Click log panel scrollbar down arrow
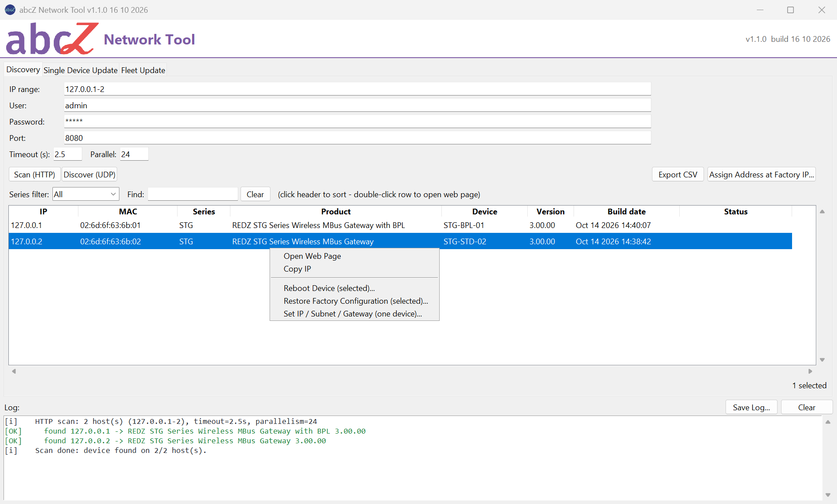 [x=828, y=495]
